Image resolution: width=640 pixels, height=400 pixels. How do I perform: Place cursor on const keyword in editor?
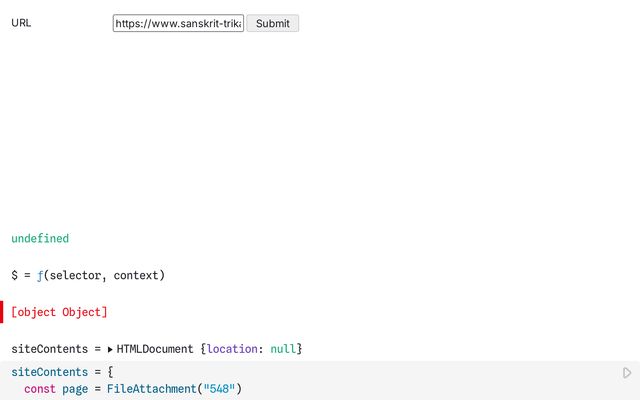(x=39, y=389)
